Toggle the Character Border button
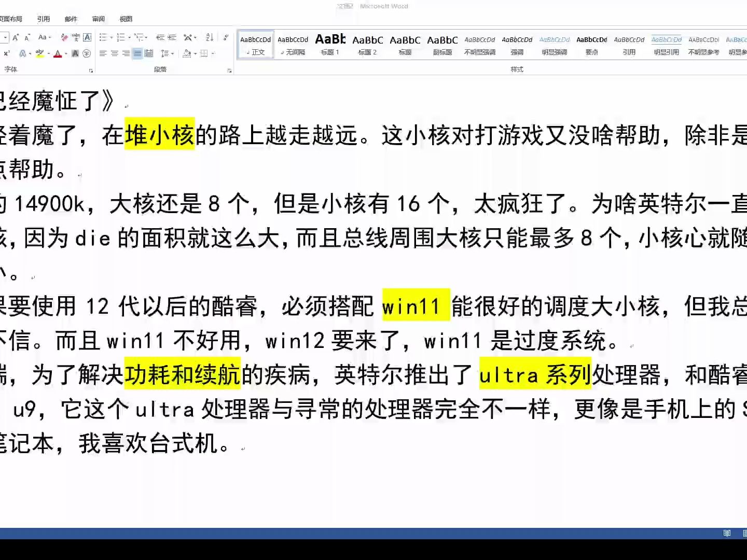The height and width of the screenshot is (560, 747). point(87,37)
